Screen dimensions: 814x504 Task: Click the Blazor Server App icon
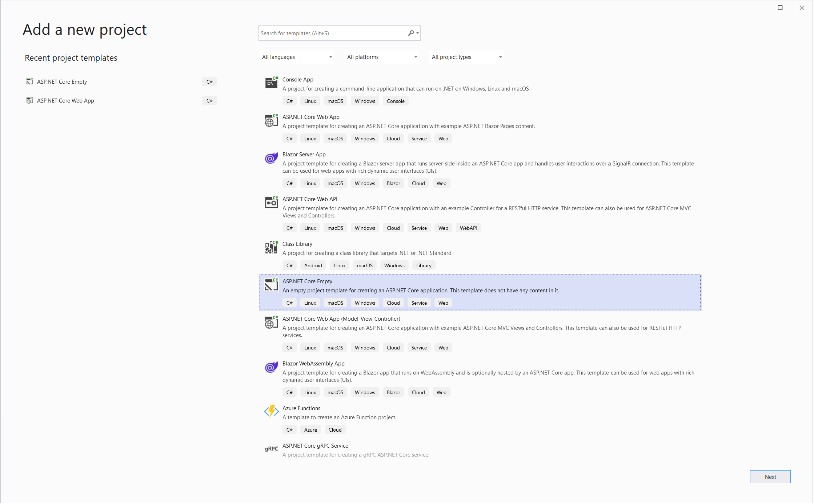tap(271, 158)
